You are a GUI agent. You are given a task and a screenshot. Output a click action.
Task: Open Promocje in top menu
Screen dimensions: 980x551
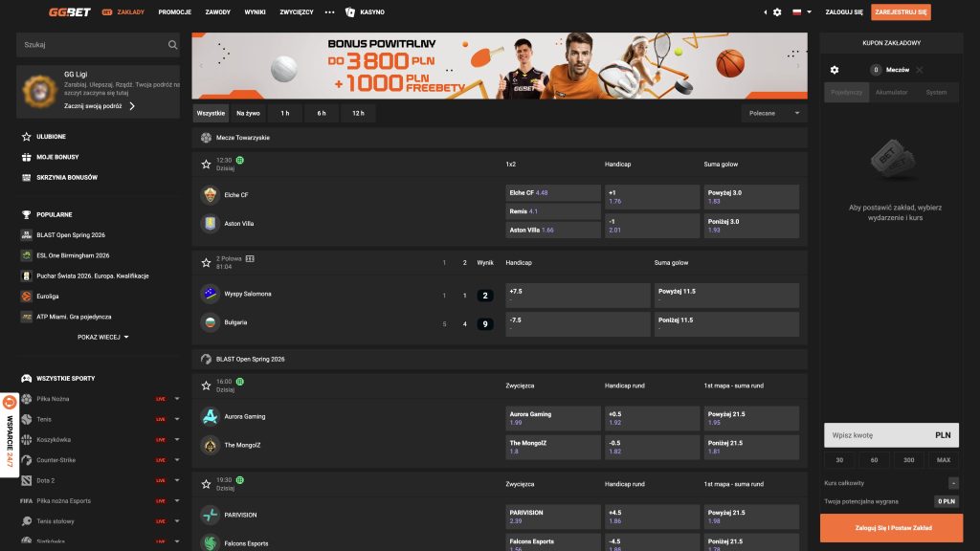click(174, 11)
